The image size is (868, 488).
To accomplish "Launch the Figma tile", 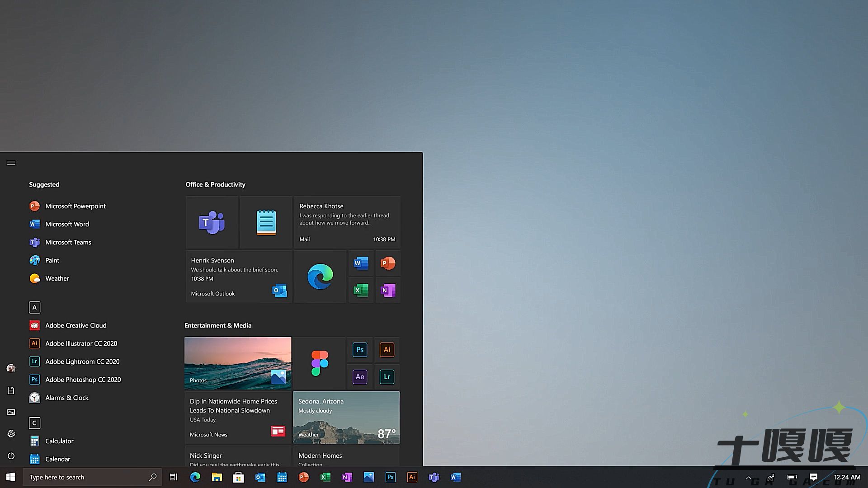I will (319, 363).
